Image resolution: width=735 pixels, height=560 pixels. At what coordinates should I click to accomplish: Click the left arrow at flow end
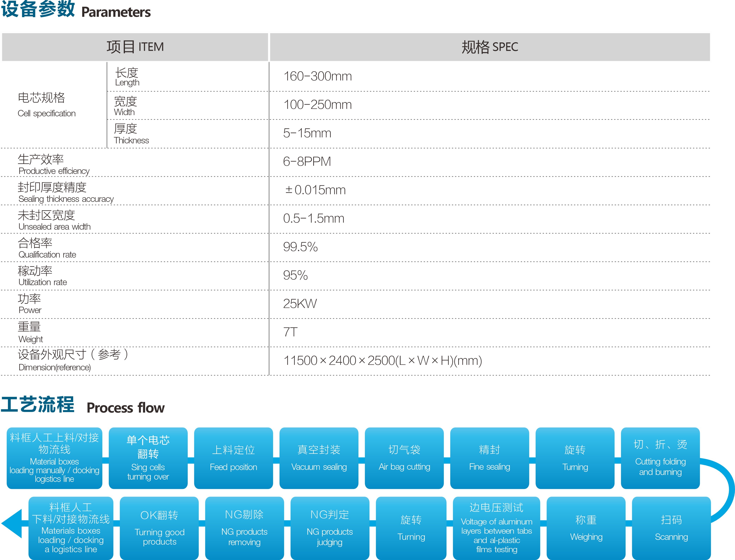13,523
